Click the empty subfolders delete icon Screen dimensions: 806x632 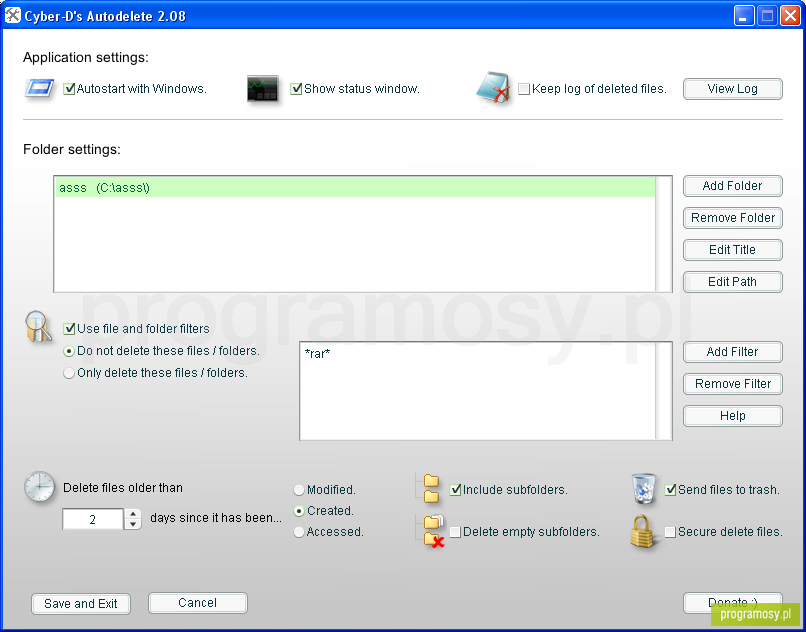(432, 531)
